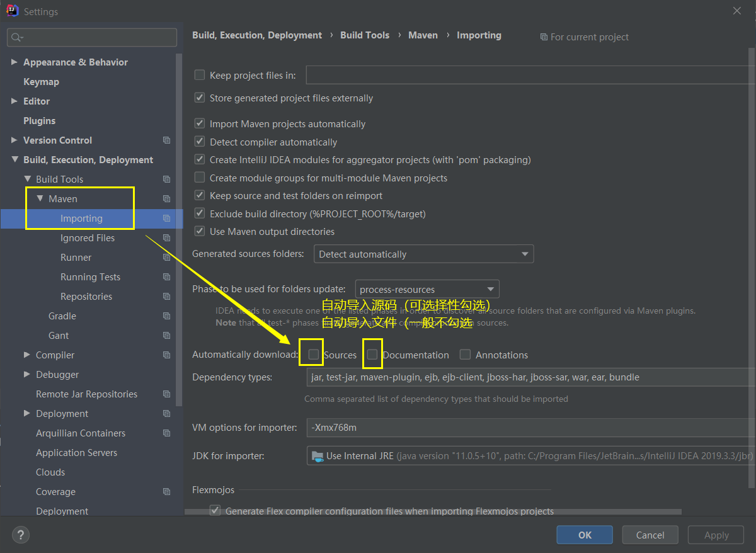756x553 pixels.
Task: Open JDK for importer combo box
Action: (530, 456)
